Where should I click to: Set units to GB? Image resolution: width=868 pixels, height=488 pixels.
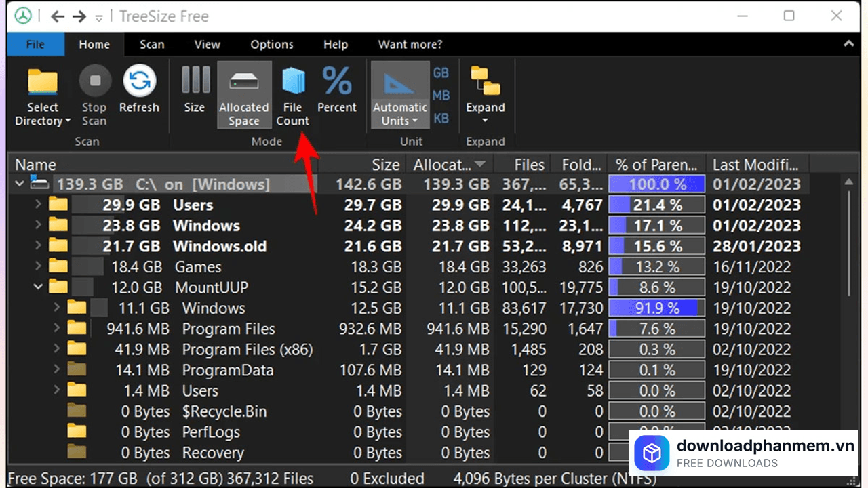441,73
